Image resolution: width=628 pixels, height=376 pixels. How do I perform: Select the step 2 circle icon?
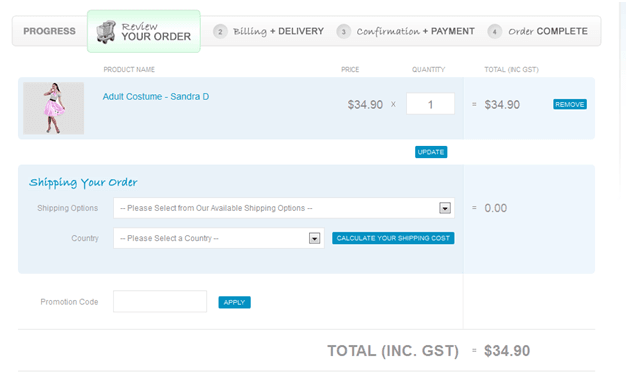pos(220,31)
